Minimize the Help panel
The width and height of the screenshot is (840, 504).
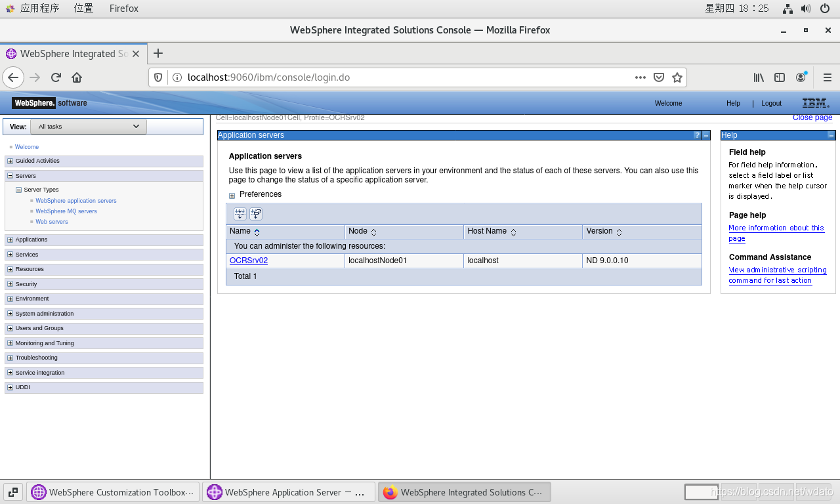(831, 135)
